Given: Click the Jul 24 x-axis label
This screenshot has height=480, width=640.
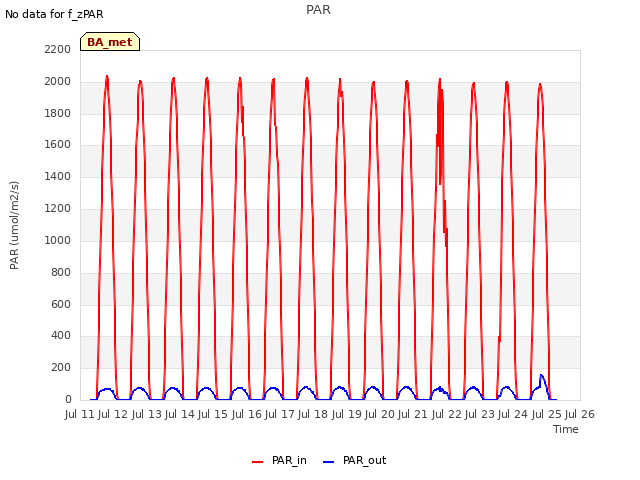Looking at the screenshot, I should coord(513,414).
